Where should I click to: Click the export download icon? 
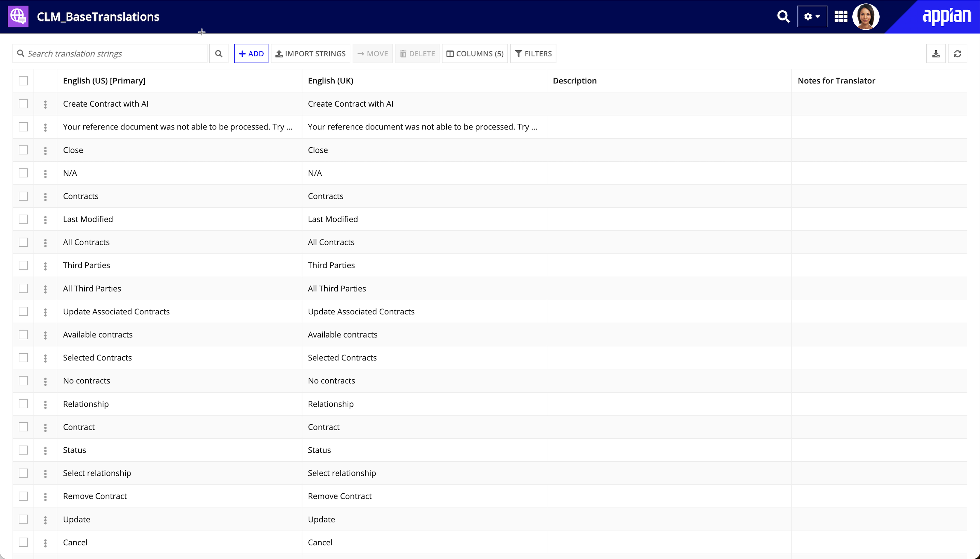tap(936, 54)
